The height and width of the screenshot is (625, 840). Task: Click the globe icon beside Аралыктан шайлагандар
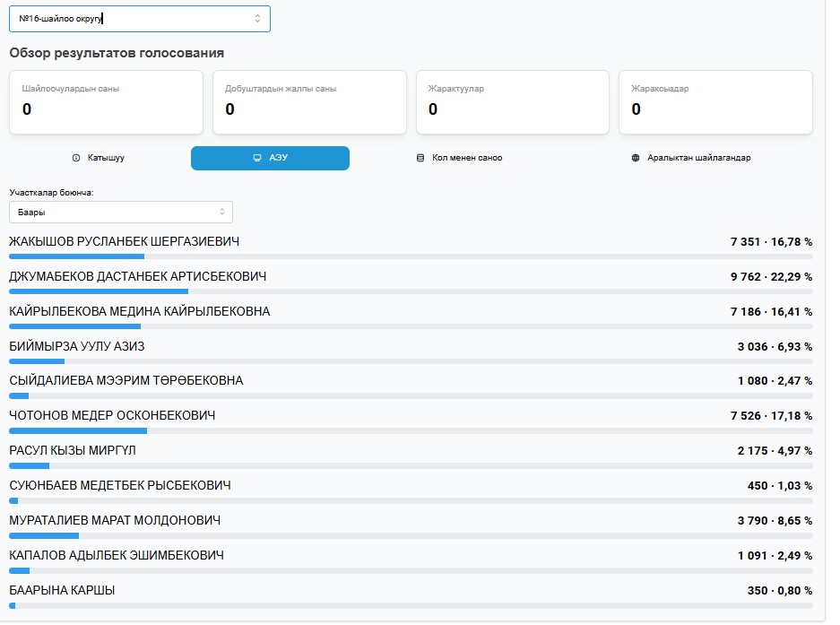(x=636, y=158)
